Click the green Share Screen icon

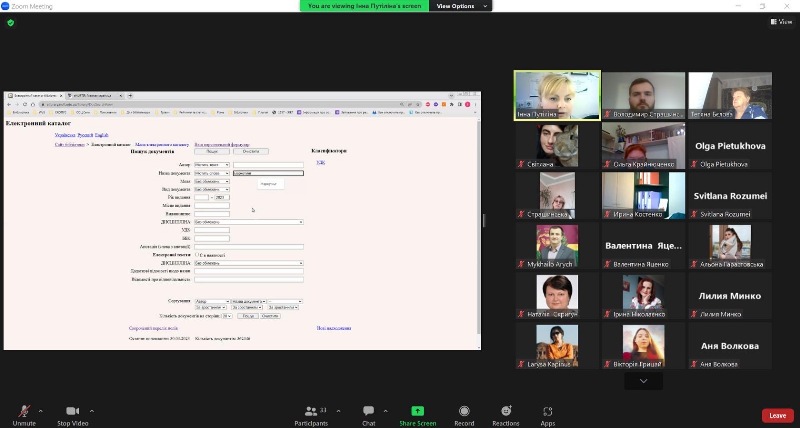[x=417, y=411]
